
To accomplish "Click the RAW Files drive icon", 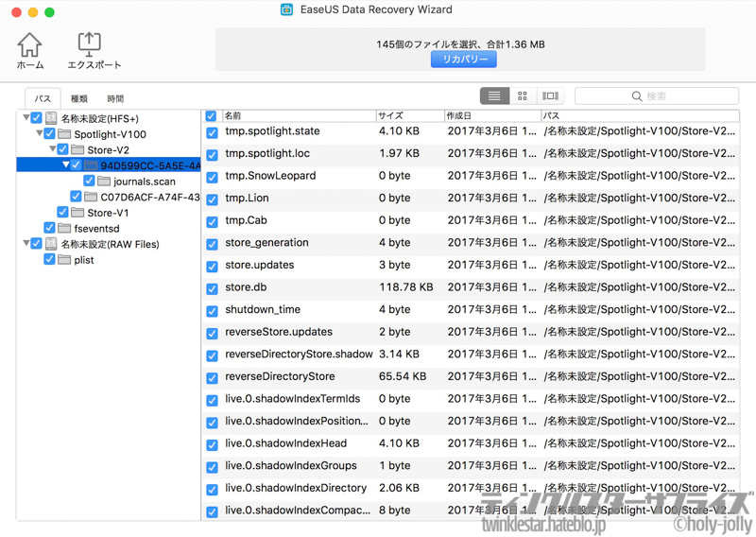I will pos(51,244).
